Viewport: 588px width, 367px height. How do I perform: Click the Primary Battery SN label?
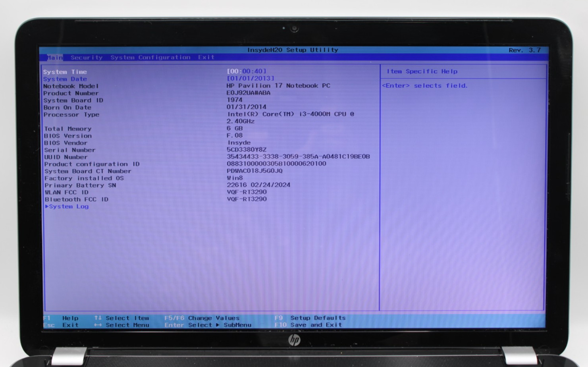tap(80, 185)
